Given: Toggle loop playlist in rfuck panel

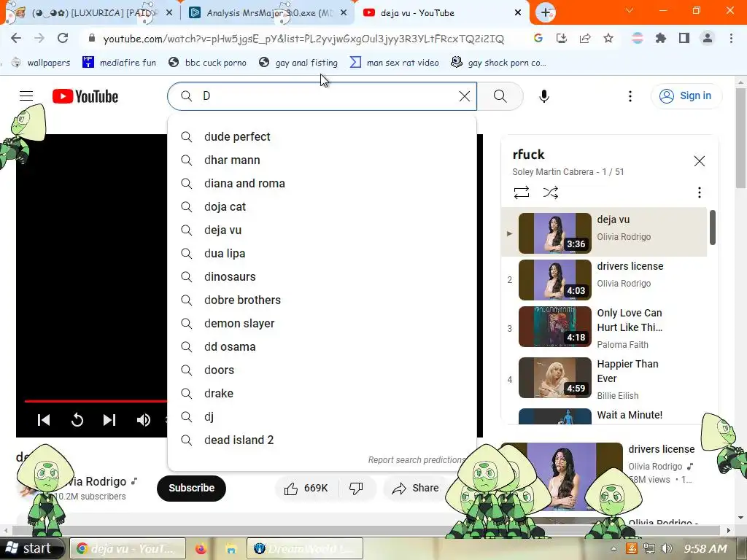Looking at the screenshot, I should coord(522,192).
